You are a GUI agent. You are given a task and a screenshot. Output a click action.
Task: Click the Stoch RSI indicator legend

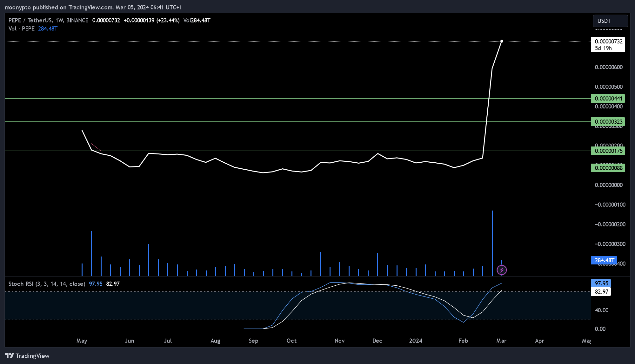47,284
